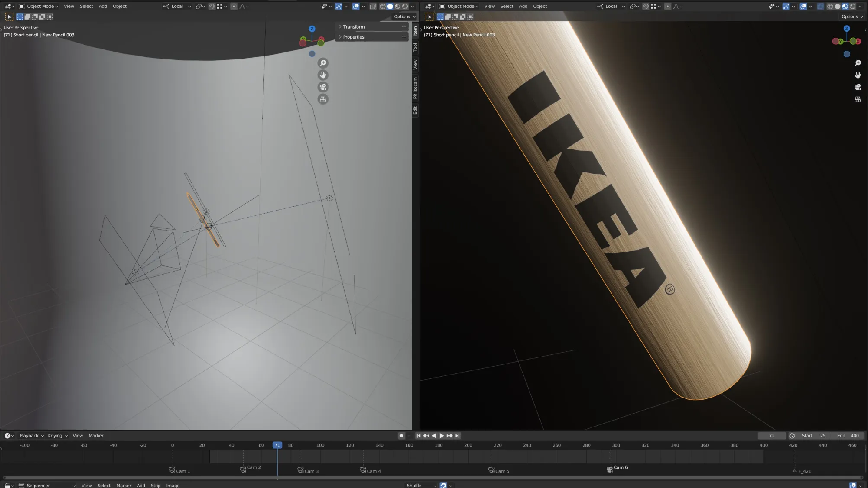Switch perspective/orthographic grid icon in left viewport
Image resolution: width=868 pixels, height=488 pixels.
[323, 99]
